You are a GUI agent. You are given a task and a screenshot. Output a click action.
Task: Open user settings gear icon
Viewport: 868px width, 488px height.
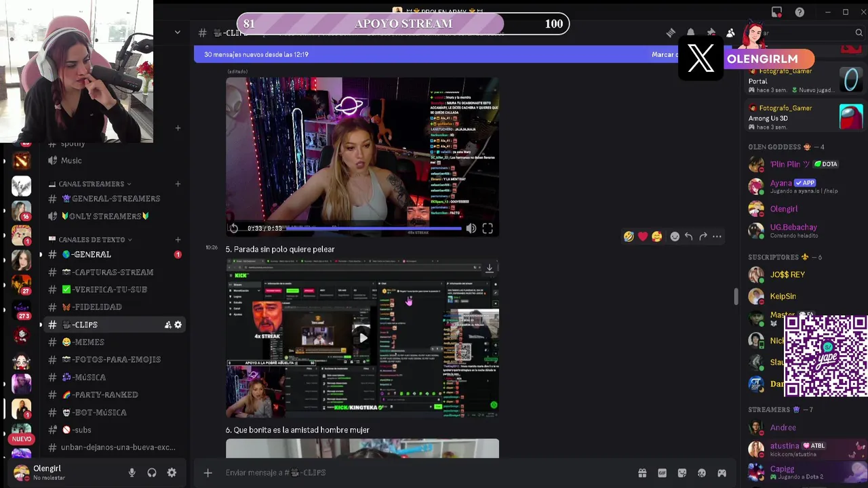(x=172, y=473)
